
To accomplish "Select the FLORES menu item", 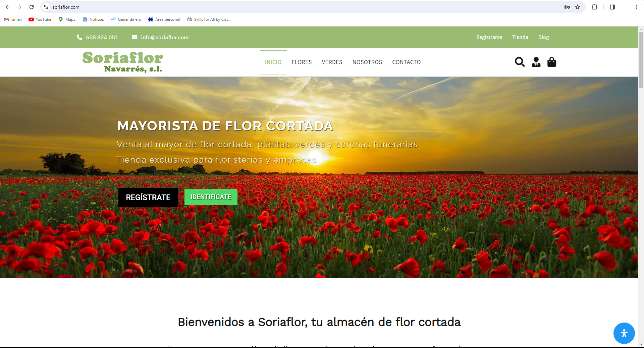I will 302,62.
